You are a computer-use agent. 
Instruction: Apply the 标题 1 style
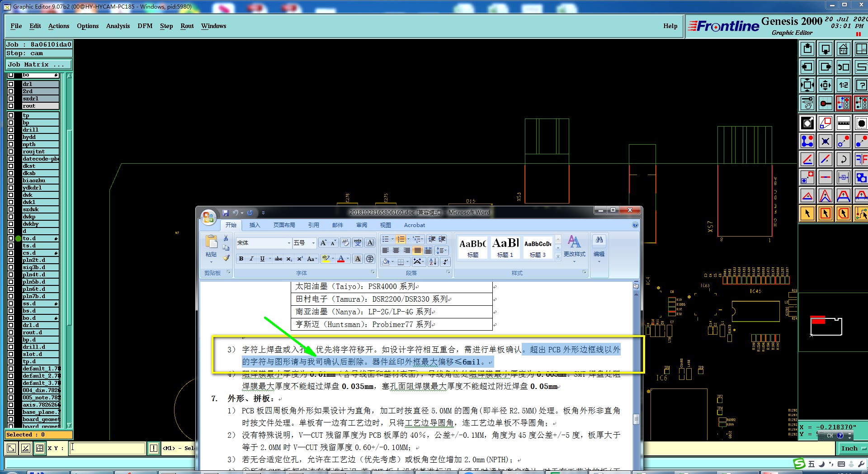(505, 247)
